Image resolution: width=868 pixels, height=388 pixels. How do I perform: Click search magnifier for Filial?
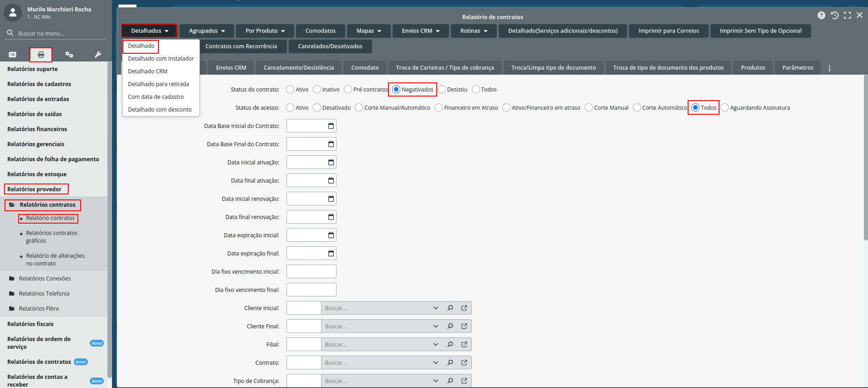[x=450, y=344]
